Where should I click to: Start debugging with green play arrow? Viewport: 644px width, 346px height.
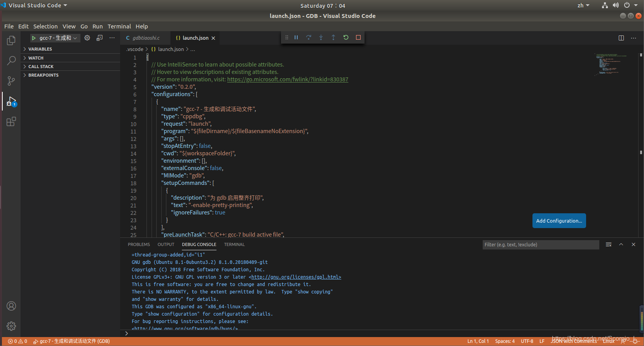click(x=34, y=38)
